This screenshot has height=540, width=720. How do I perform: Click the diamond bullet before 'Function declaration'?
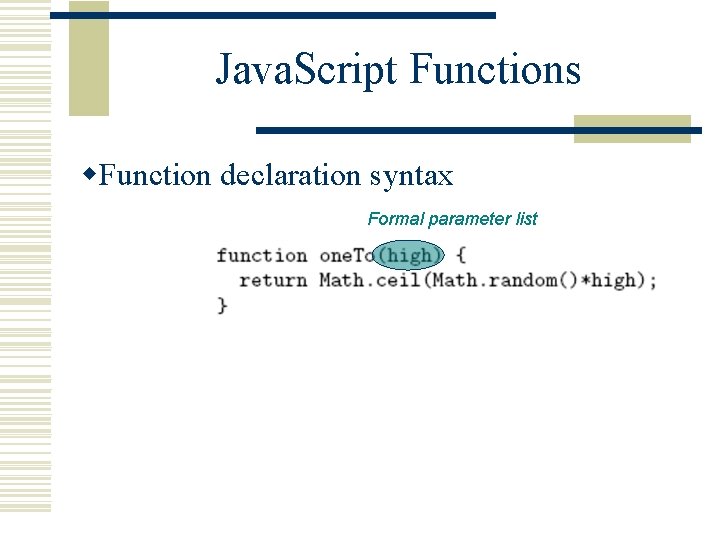tap(89, 174)
